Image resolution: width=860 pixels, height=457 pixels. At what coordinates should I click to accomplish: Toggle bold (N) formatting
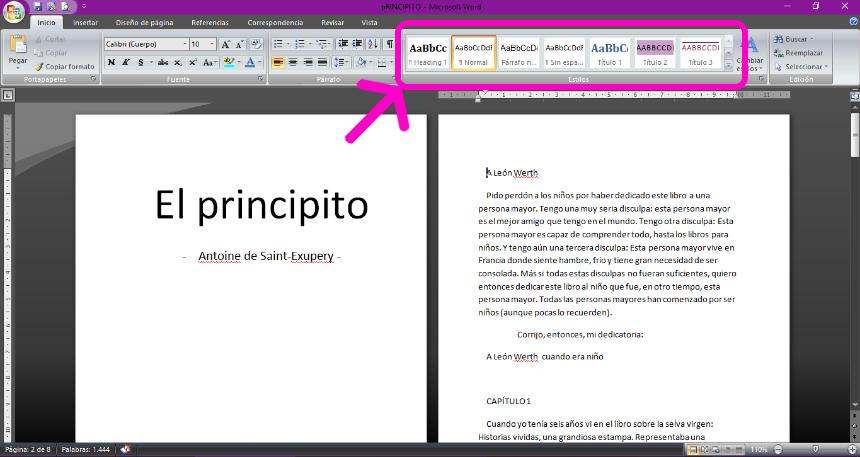(111, 63)
